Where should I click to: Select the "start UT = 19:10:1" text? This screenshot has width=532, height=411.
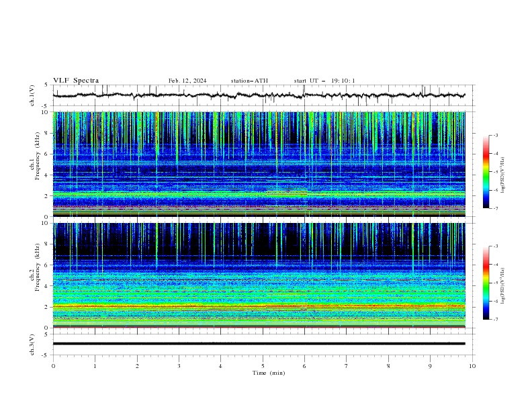click(324, 81)
